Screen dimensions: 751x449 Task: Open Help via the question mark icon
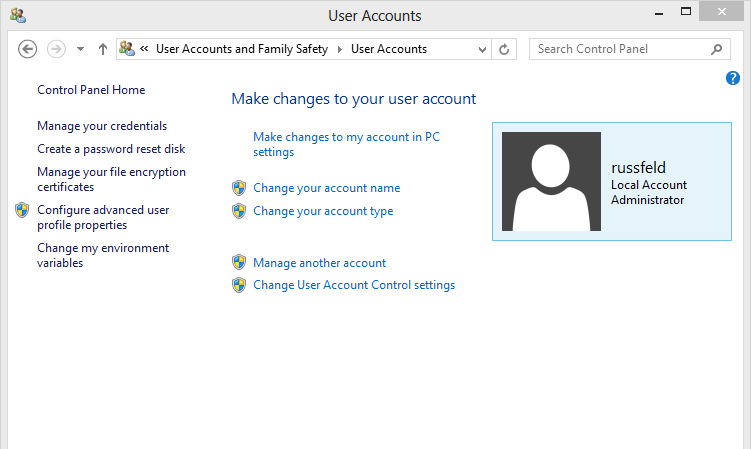coord(733,78)
